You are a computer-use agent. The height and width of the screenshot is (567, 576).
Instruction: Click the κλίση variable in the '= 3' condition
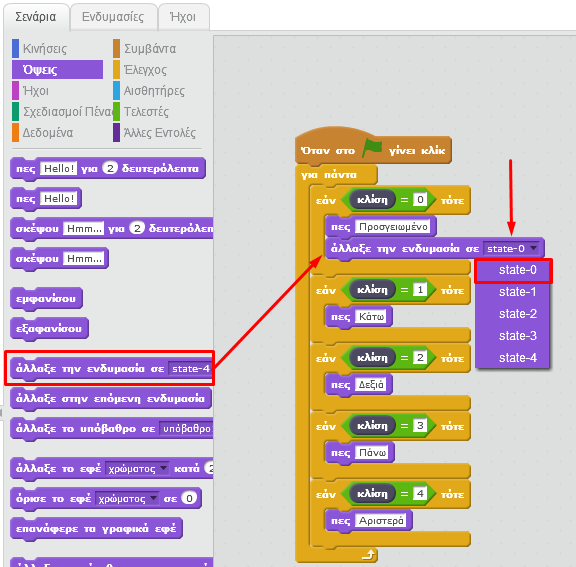tap(372, 425)
